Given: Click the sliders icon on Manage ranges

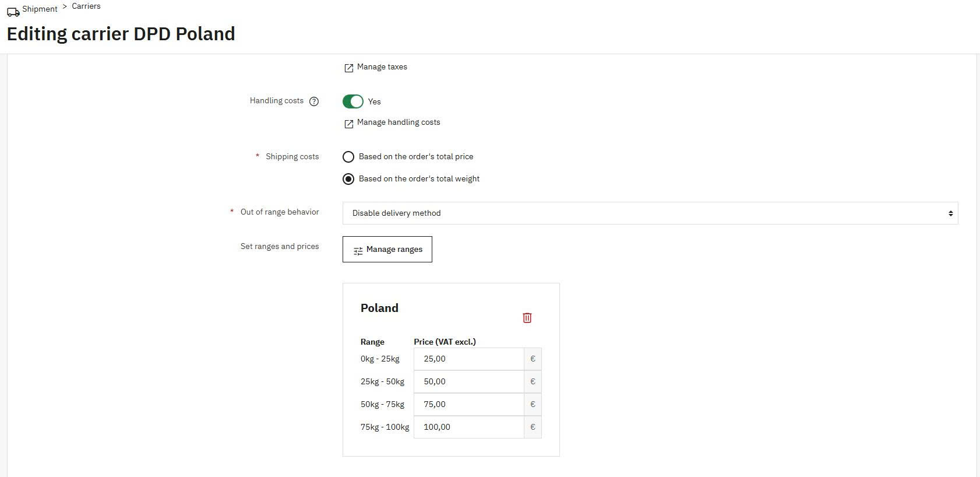Looking at the screenshot, I should [358, 251].
